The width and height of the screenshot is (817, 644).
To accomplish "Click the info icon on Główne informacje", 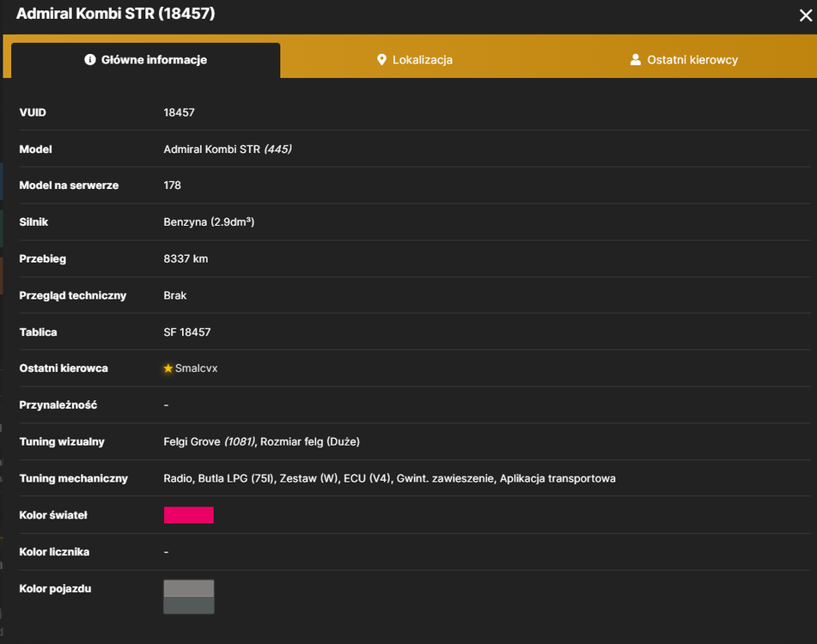I will point(90,60).
